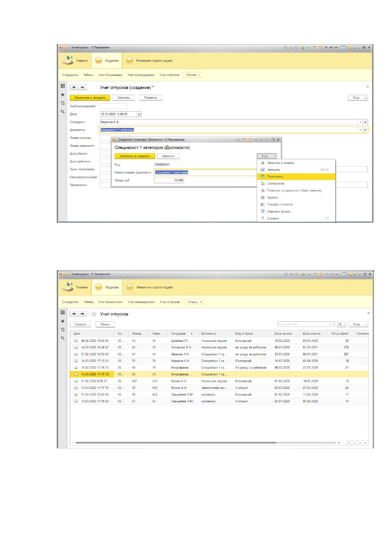Choose Перечитать in the context menu
The image size is (392, 554).
296,177
